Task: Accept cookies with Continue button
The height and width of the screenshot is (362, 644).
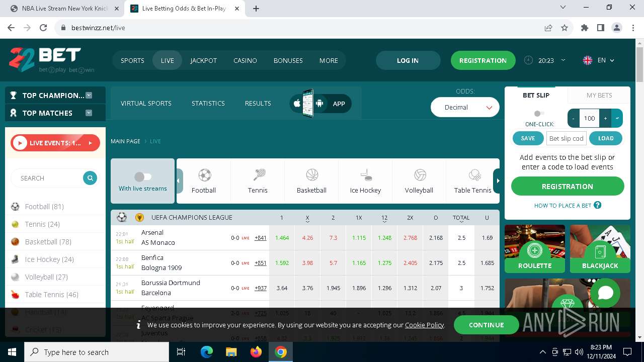Action: coord(486,325)
